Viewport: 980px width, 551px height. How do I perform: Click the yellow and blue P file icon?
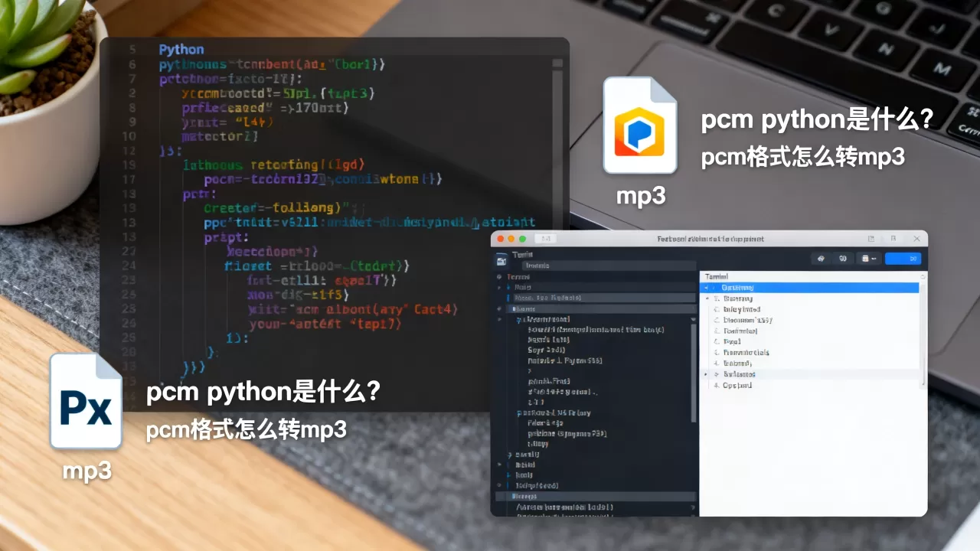640,126
